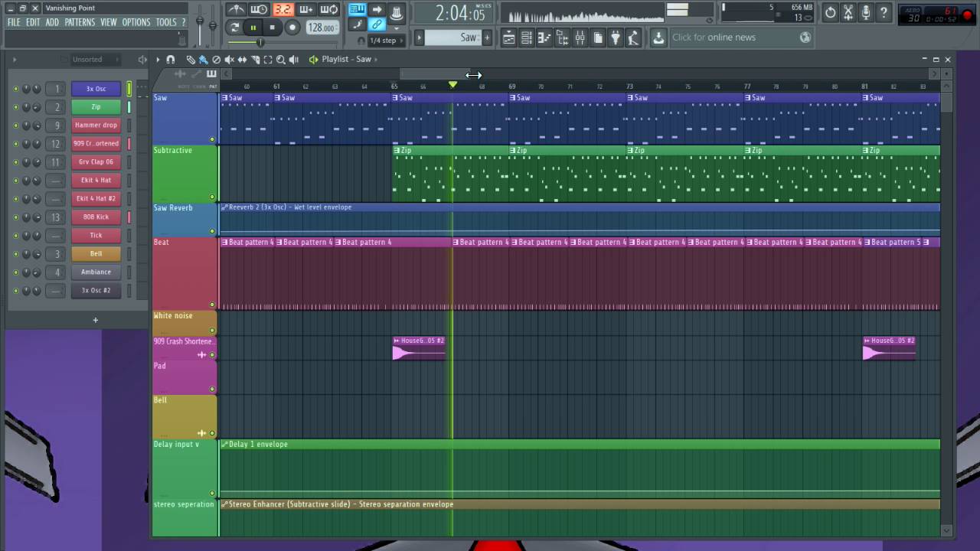Click the Hammer drop channel button

pos(96,126)
